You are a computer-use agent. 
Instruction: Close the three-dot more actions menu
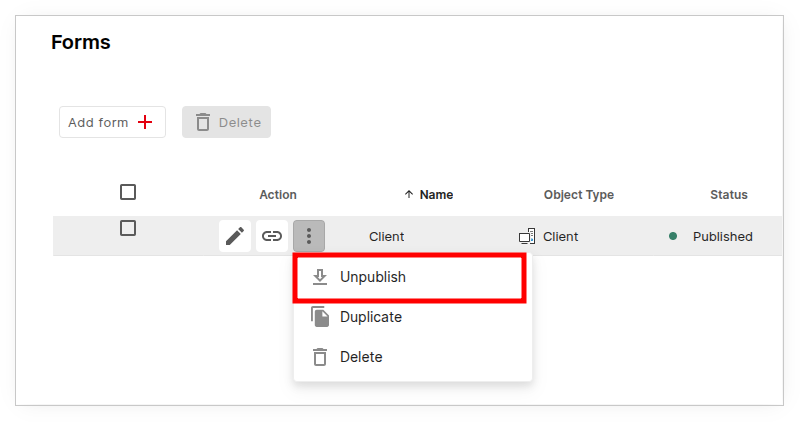309,236
